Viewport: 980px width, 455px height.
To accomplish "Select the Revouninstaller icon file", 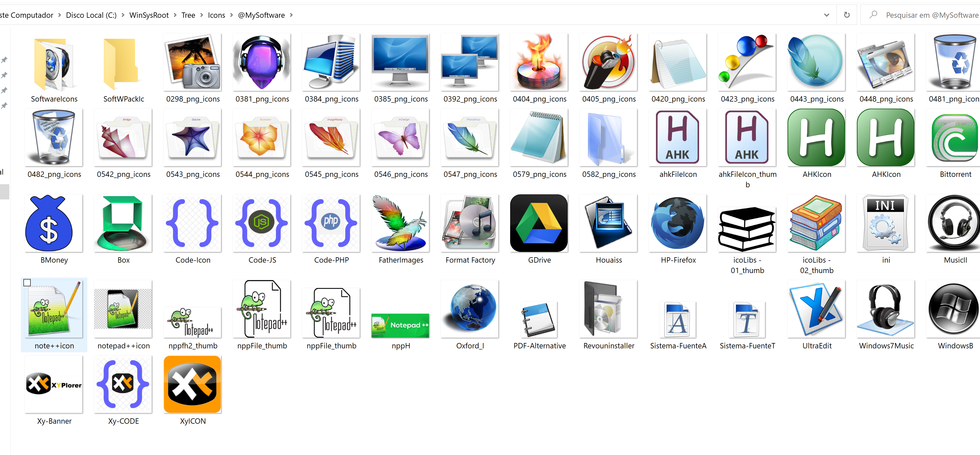I will [608, 309].
